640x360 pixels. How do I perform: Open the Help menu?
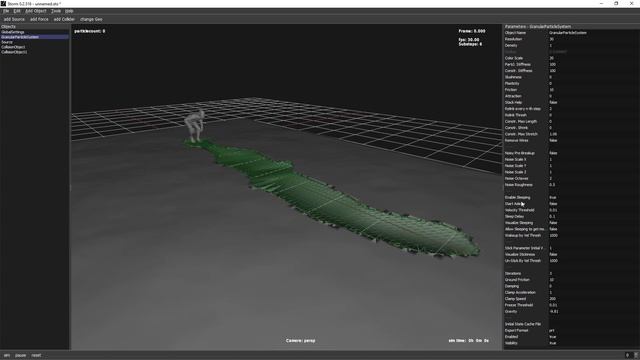click(69, 11)
